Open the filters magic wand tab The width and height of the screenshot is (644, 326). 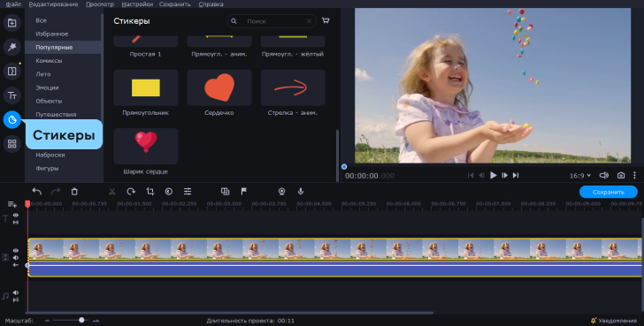click(x=11, y=47)
